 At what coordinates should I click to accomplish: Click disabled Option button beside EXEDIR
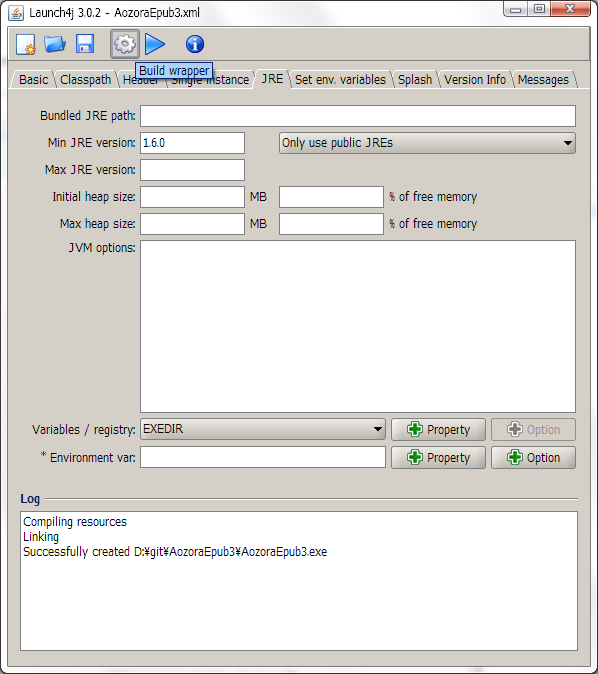pos(533,429)
